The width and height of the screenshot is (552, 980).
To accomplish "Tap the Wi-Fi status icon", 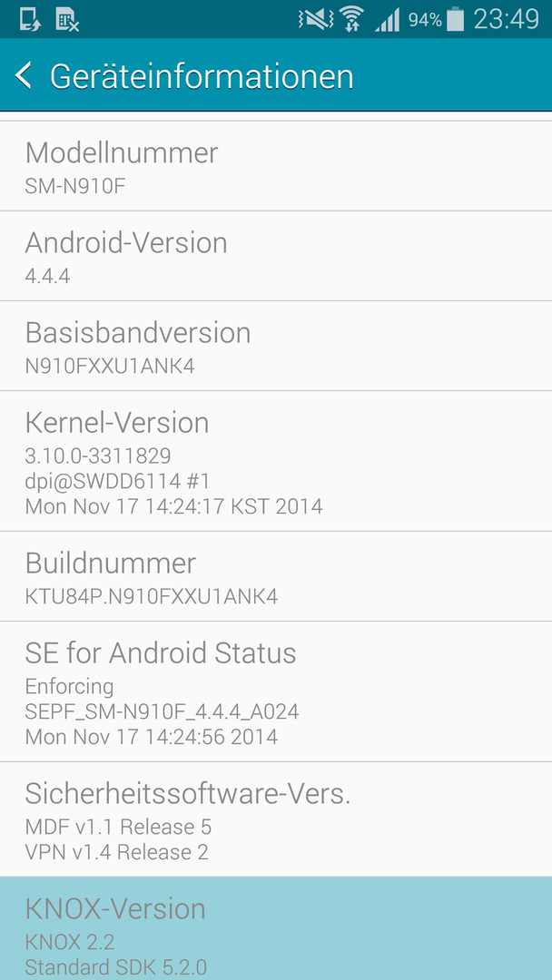I will point(352,19).
